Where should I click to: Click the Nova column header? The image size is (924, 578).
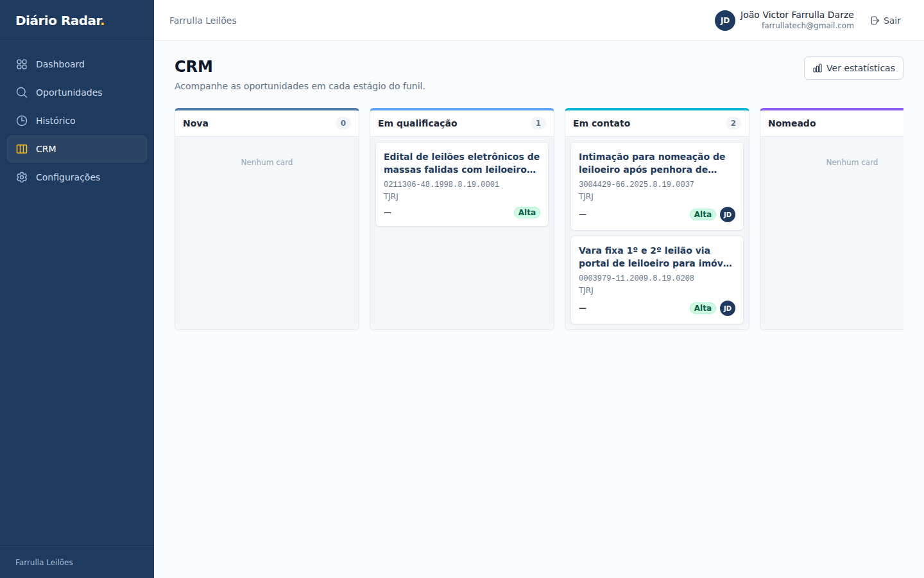tap(267, 123)
